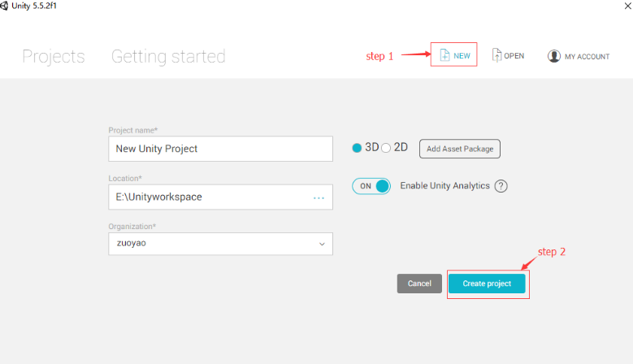Viewport: 633px width, 364px height.
Task: Open MY ACCOUNT menu label
Action: 587,57
